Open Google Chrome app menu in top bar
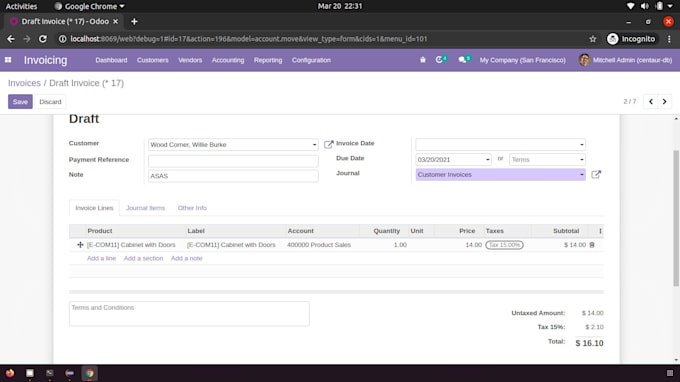Screen dimensions: 680x382 89,6
